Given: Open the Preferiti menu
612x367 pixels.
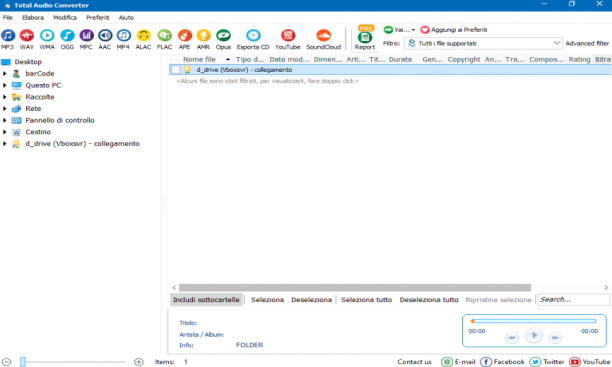Looking at the screenshot, I should click(98, 18).
